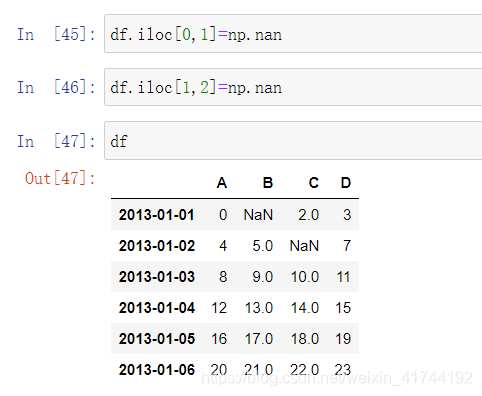482x396 pixels.
Task: Click row index 2013-01-05
Action: pos(157,339)
